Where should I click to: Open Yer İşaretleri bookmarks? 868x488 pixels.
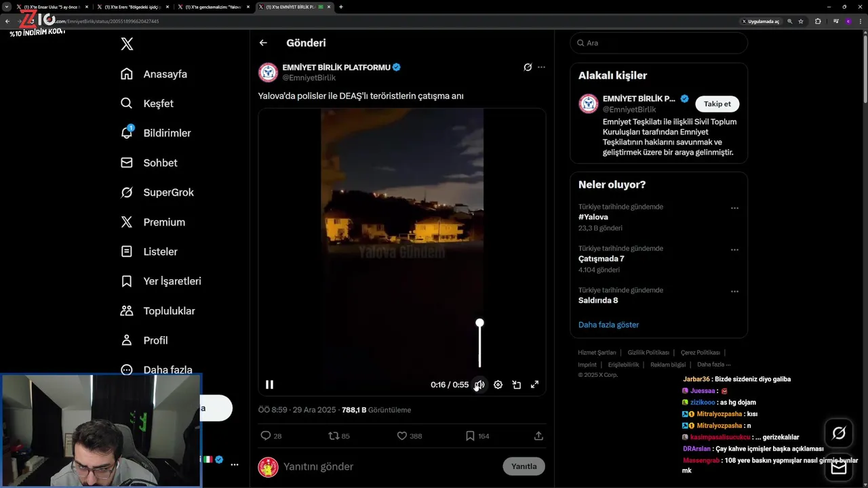click(161, 281)
